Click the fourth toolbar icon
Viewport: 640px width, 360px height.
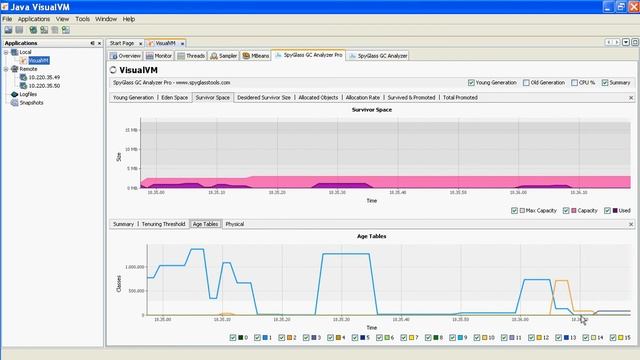pos(44,30)
